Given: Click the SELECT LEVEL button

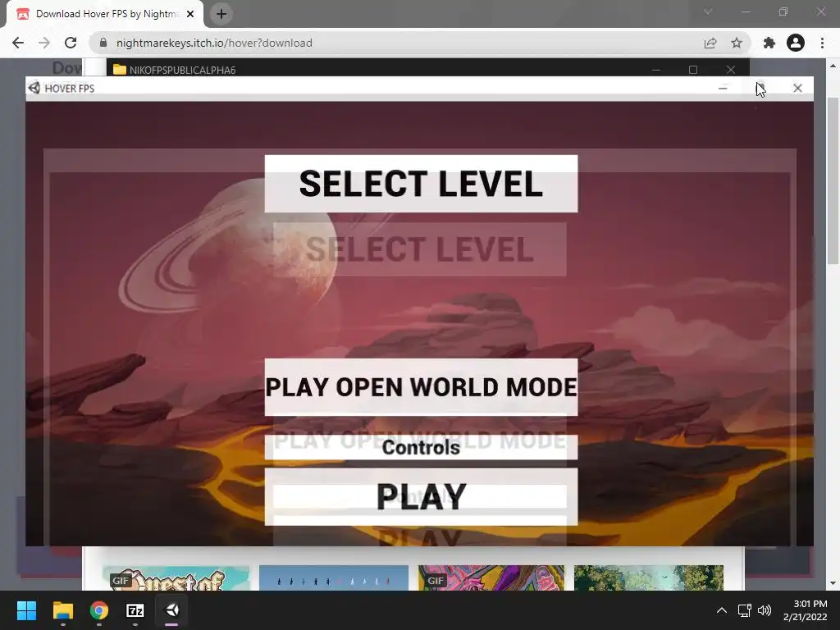Looking at the screenshot, I should click(x=421, y=184).
